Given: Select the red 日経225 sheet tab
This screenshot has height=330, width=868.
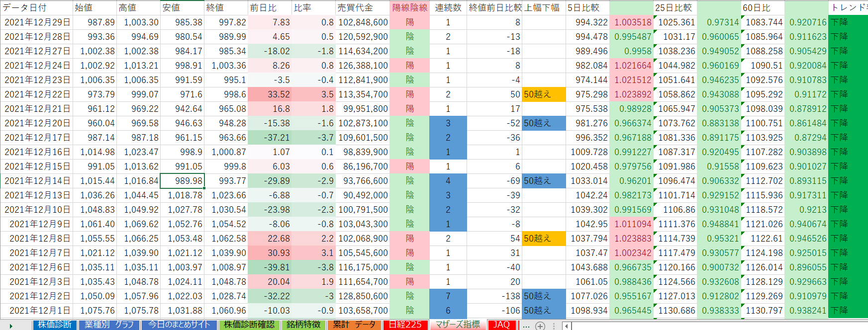Looking at the screenshot, I should click(405, 325).
